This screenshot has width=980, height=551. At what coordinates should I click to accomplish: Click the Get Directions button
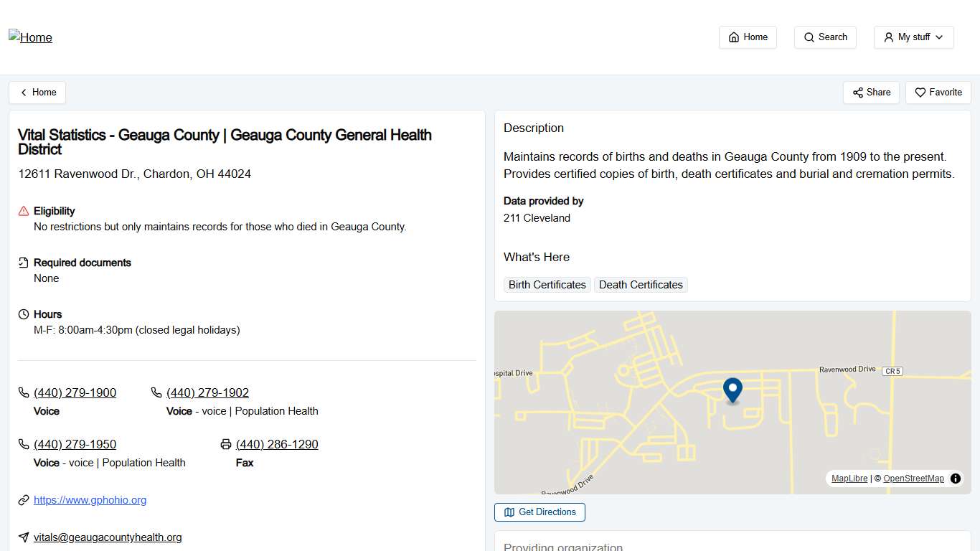(540, 512)
